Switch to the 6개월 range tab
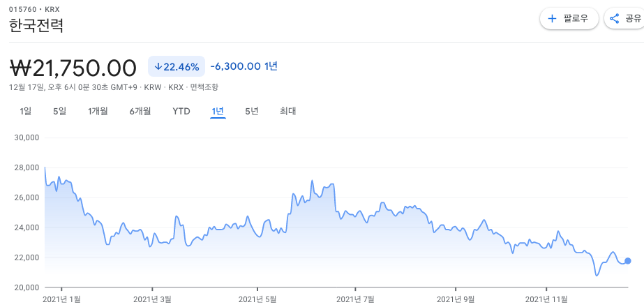Image resolution: width=644 pixels, height=307 pixels. [x=140, y=111]
